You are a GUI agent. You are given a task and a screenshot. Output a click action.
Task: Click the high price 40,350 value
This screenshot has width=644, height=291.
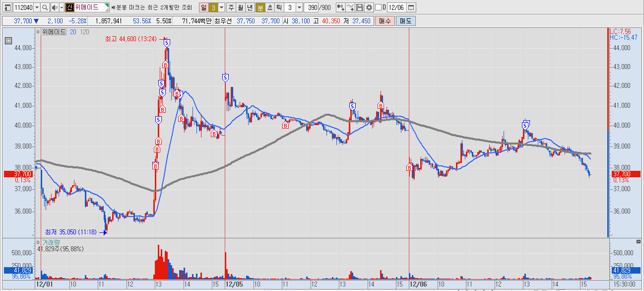[x=331, y=21]
